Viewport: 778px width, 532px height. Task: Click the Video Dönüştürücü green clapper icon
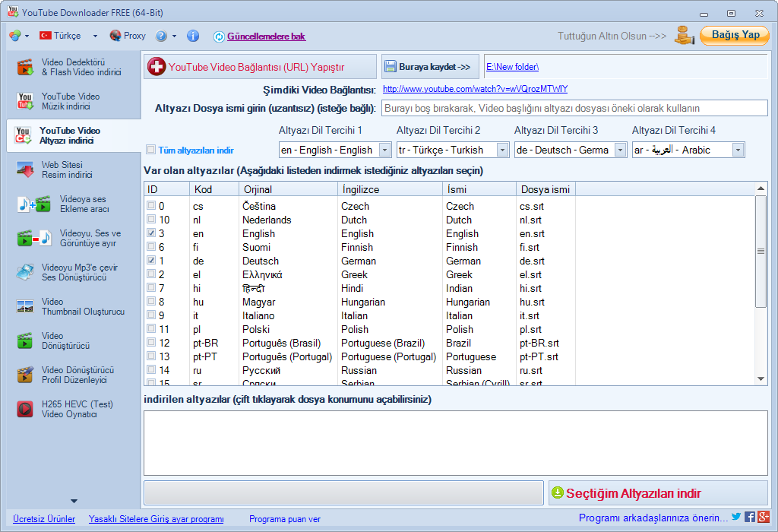[25, 341]
